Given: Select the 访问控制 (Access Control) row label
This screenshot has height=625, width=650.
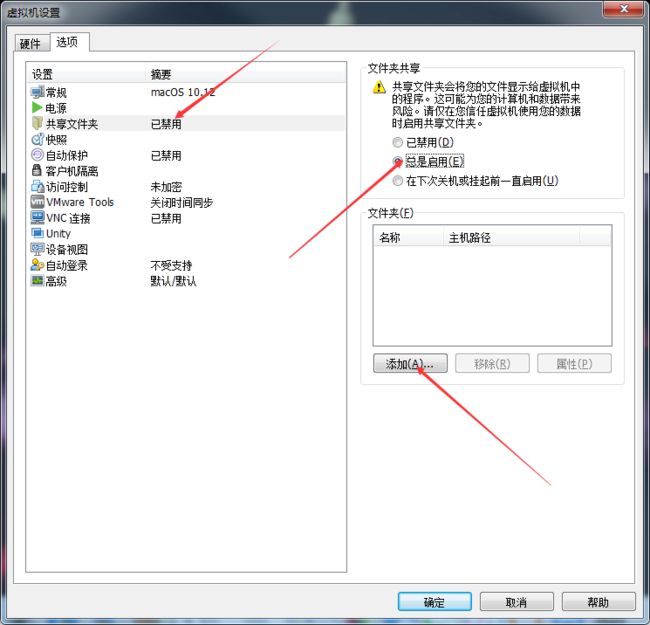Looking at the screenshot, I should coord(66,187).
